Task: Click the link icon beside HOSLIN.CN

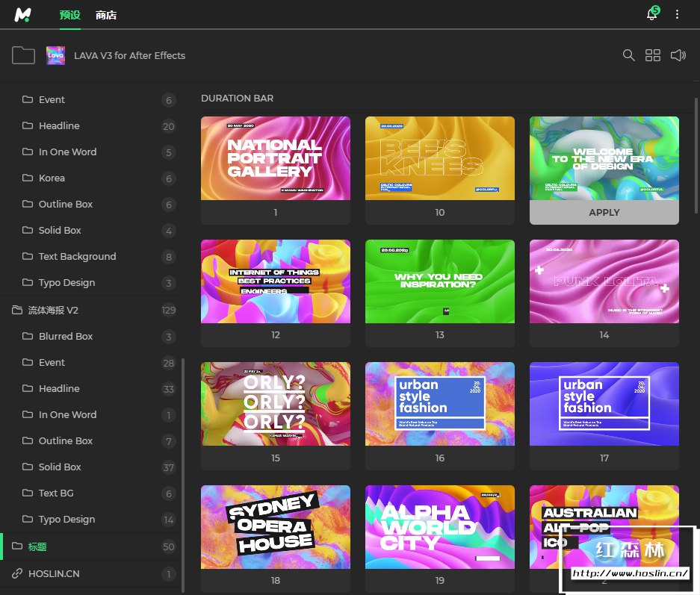Action: click(17, 573)
